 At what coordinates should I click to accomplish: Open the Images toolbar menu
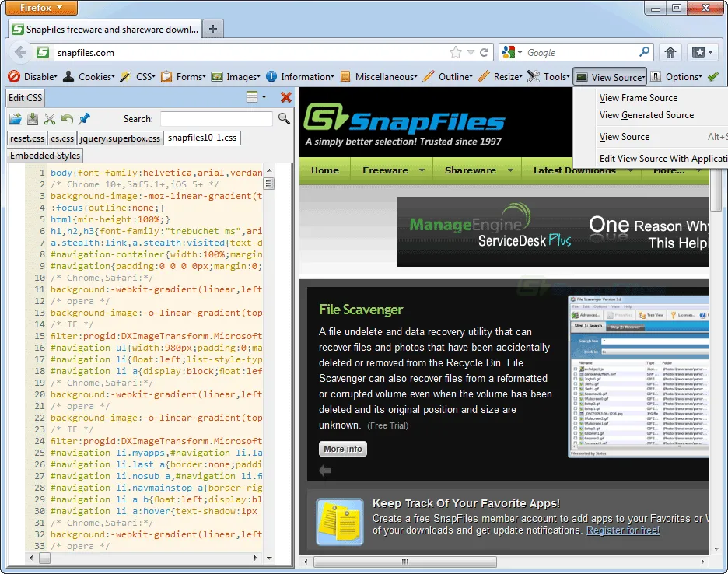pyautogui.click(x=236, y=77)
